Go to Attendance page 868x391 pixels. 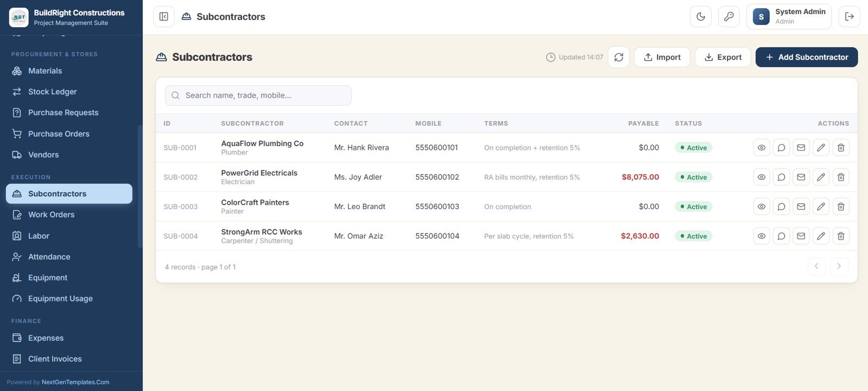click(69, 257)
